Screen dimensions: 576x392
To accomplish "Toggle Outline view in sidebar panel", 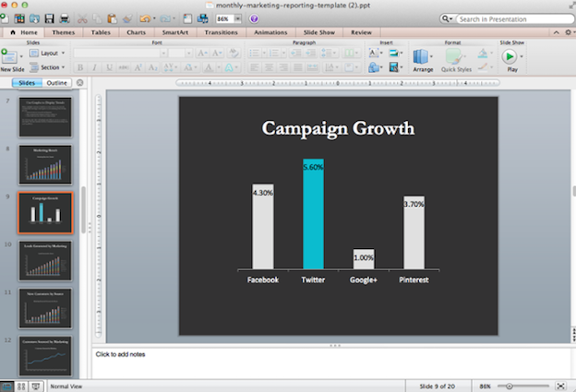I will pos(57,83).
